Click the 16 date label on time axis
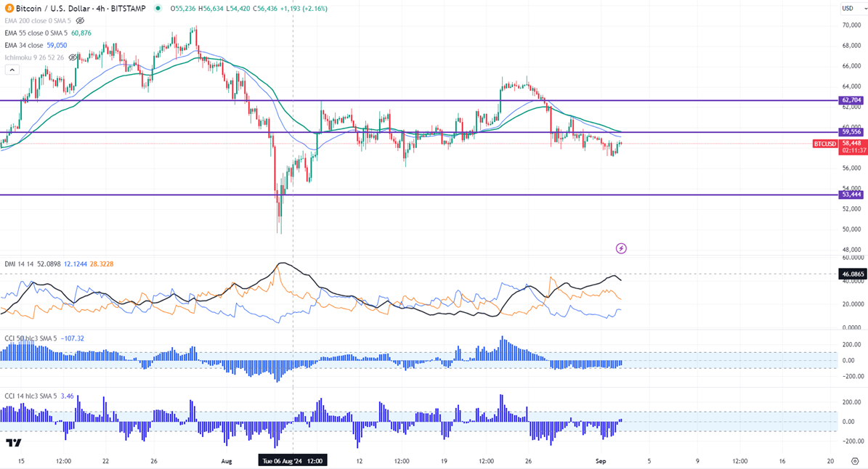 (782, 461)
